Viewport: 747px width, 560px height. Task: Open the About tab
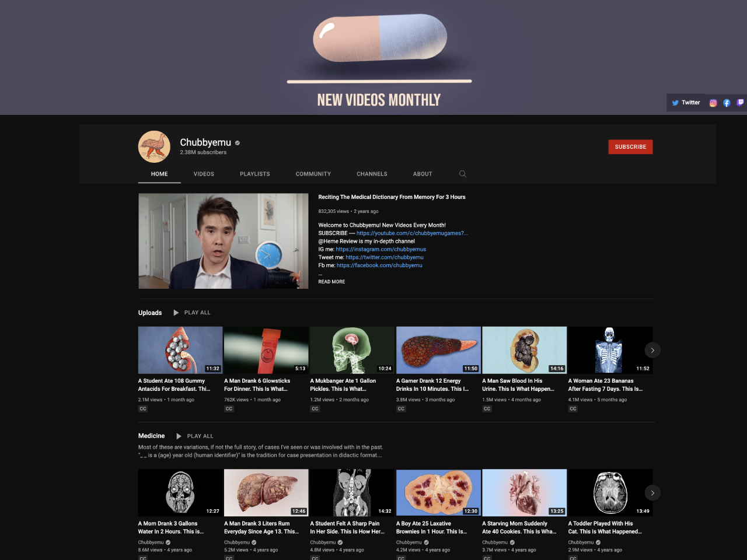423,174
